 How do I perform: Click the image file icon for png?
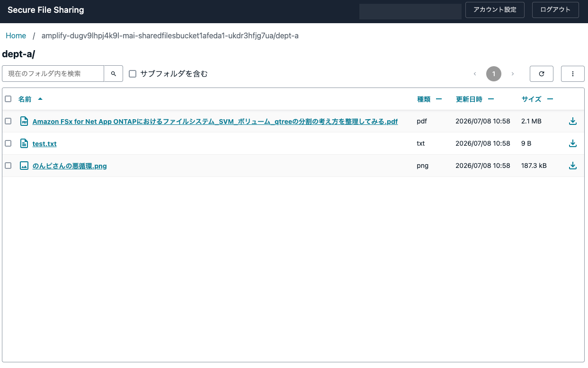click(24, 166)
